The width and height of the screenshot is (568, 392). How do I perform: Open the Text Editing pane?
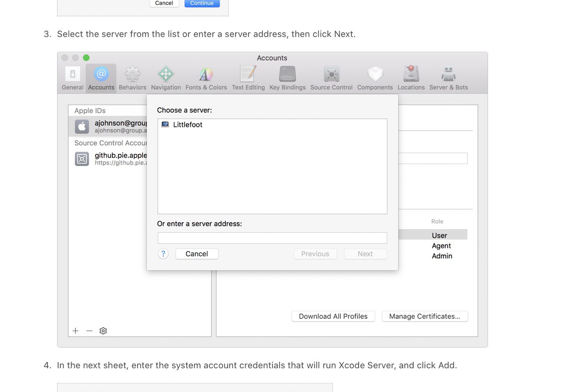248,78
